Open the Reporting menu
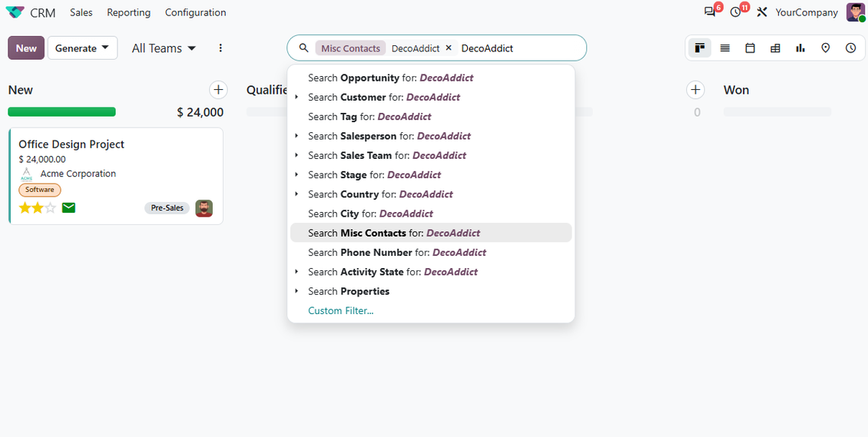Image resolution: width=868 pixels, height=437 pixels. [128, 12]
